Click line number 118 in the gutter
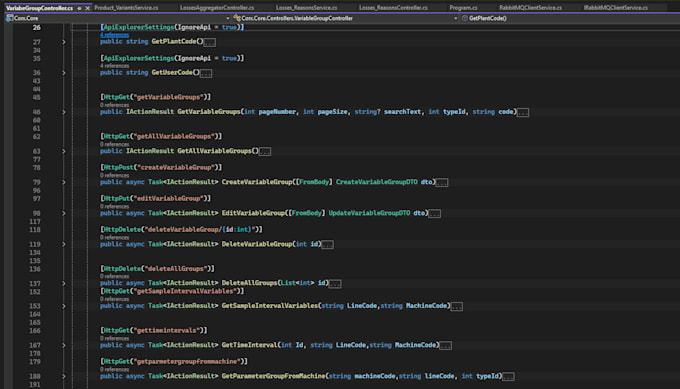This screenshot has height=389, width=680. (35, 229)
